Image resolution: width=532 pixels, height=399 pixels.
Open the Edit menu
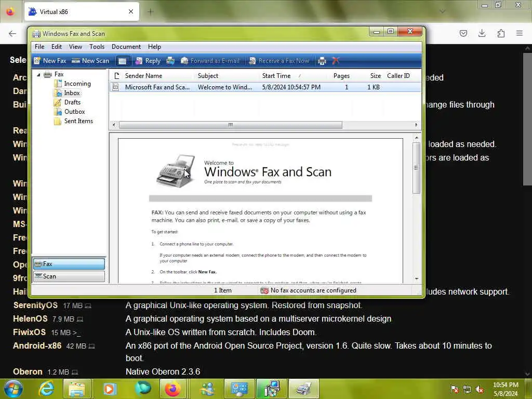tap(56, 47)
